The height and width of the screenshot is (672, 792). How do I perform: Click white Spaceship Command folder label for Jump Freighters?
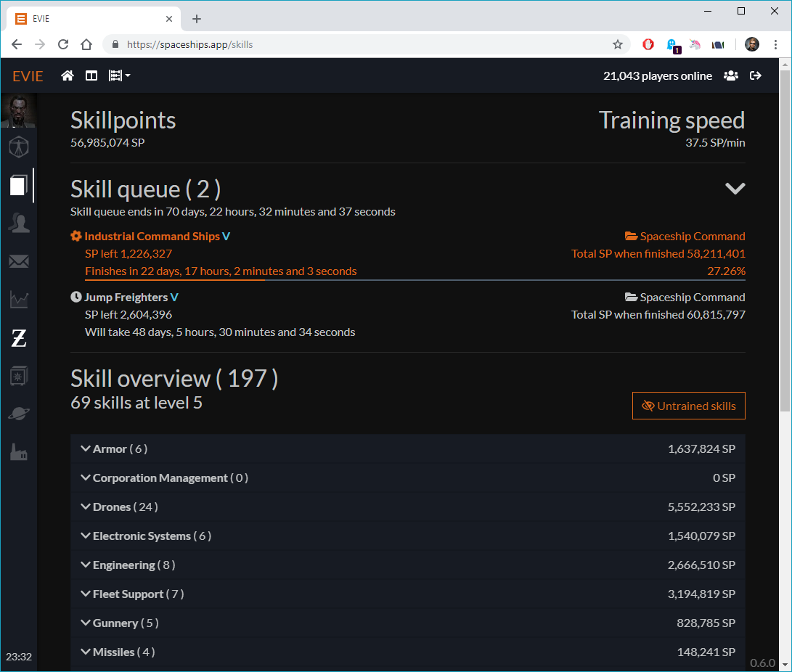click(x=685, y=298)
